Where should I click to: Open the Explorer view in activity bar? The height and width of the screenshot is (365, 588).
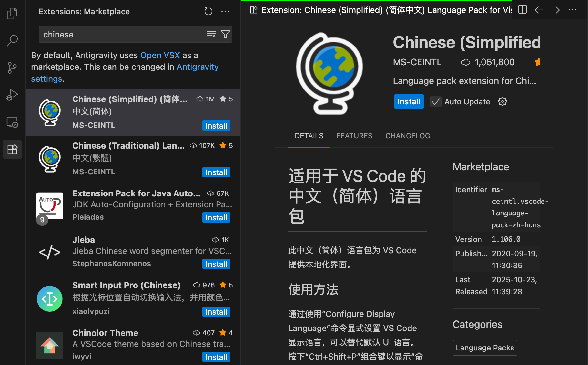[x=12, y=13]
